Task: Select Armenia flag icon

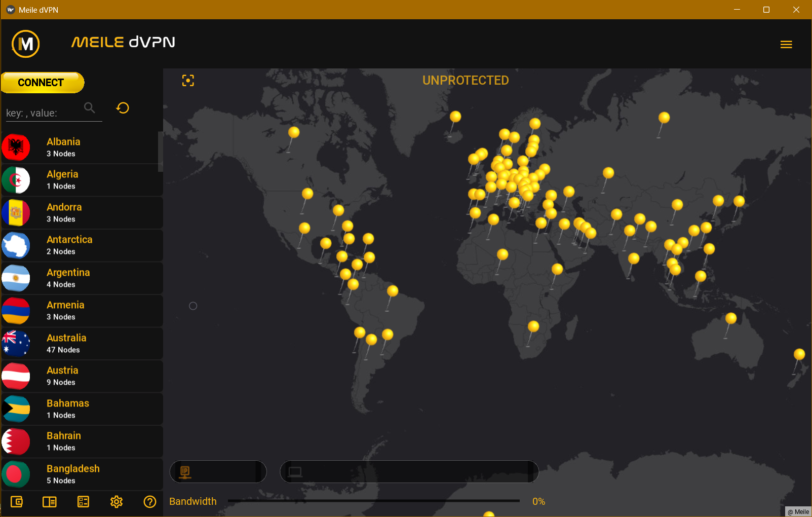Action: (16, 311)
